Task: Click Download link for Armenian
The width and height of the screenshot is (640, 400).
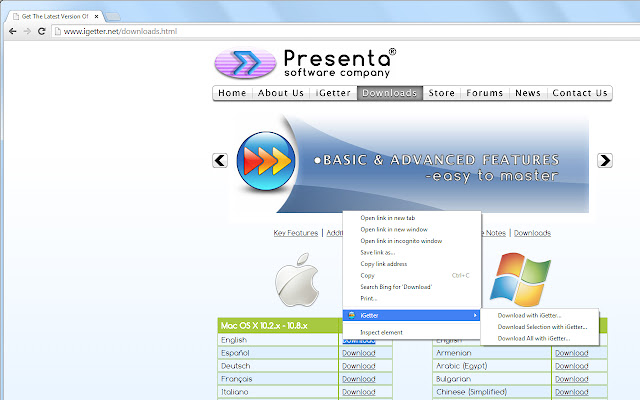Action: coord(571,353)
